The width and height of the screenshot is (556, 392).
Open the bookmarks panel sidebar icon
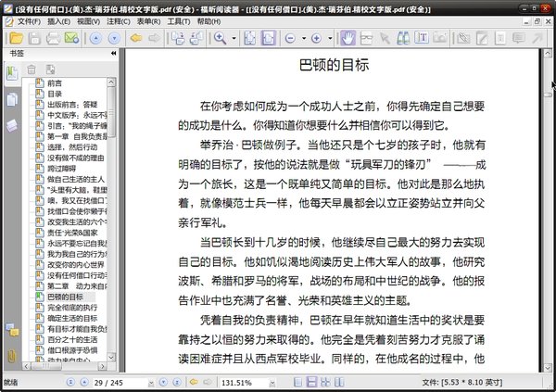coord(12,73)
